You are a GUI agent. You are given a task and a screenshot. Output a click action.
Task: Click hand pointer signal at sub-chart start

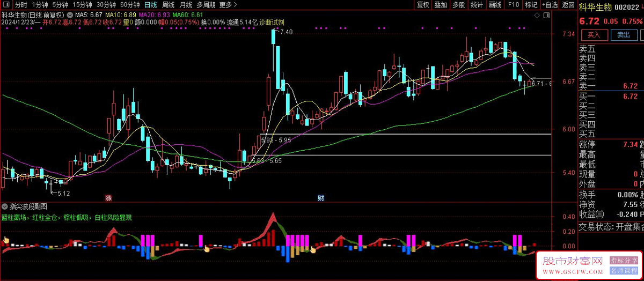6,240
